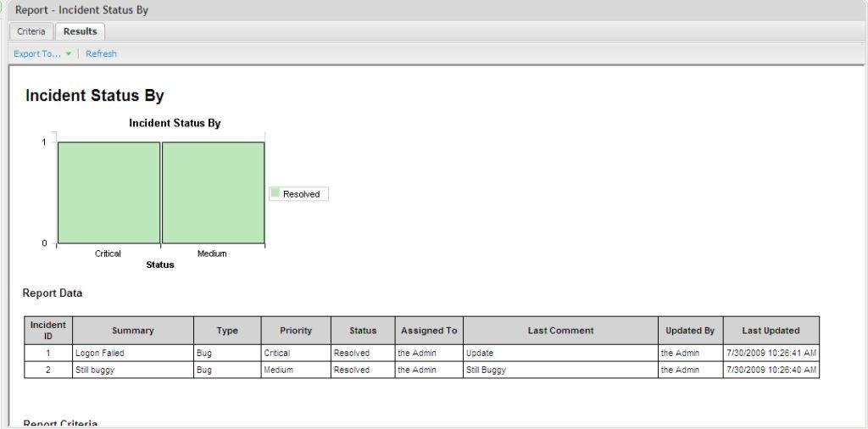Click the Incident ID column header
Screen dimensions: 868x429
[x=47, y=331]
